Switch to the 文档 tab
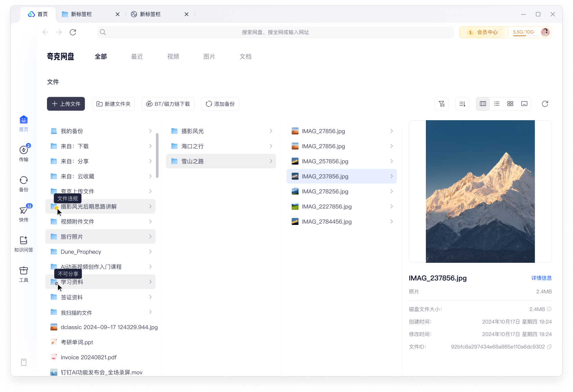The image size is (573, 392). click(x=246, y=57)
